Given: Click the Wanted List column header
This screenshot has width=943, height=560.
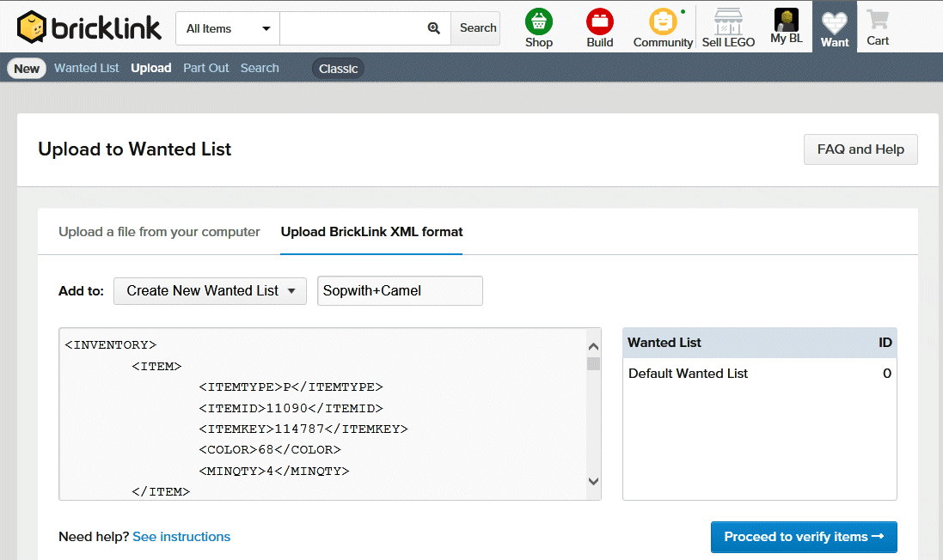Looking at the screenshot, I should tap(664, 343).
